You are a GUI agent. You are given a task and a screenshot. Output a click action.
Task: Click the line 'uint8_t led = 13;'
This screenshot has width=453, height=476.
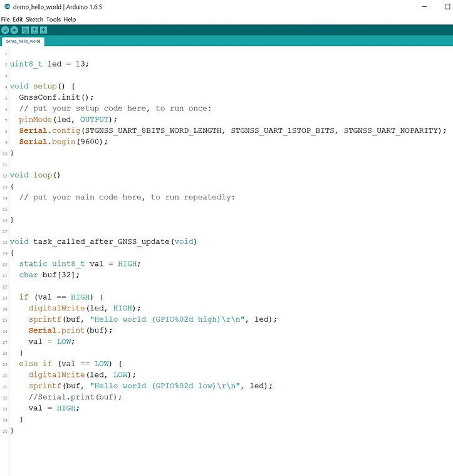[49, 64]
